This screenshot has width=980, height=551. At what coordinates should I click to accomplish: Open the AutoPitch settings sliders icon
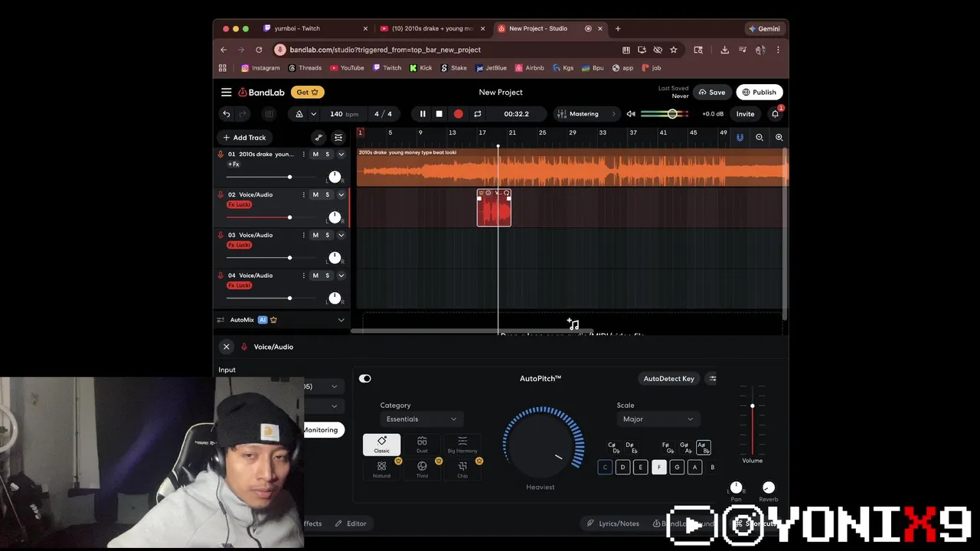click(712, 379)
